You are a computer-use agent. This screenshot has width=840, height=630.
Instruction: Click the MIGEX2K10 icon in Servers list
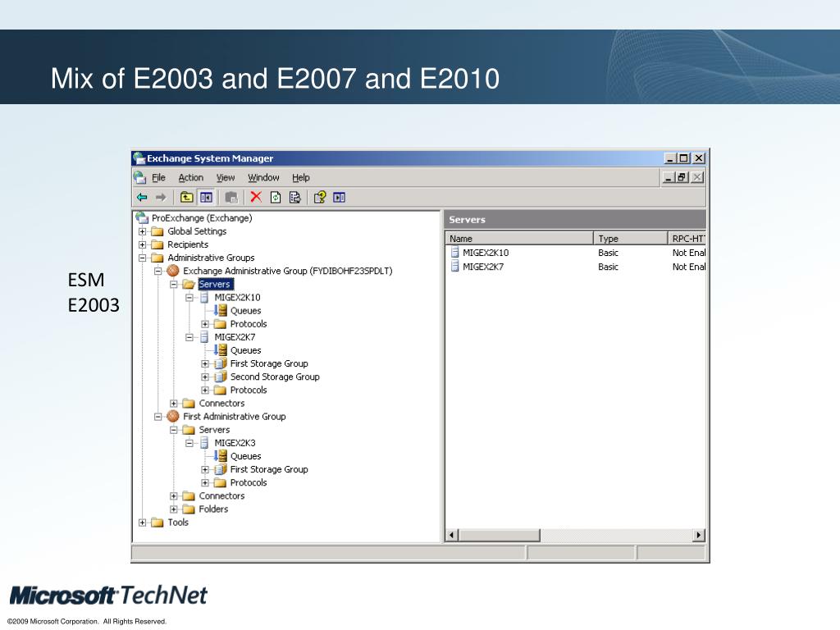pyautogui.click(x=454, y=253)
